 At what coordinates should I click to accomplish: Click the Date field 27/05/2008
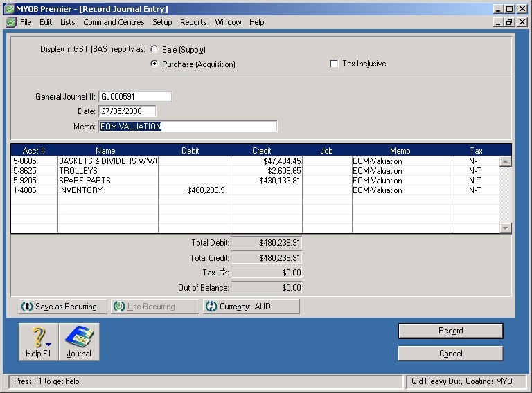tap(127, 111)
